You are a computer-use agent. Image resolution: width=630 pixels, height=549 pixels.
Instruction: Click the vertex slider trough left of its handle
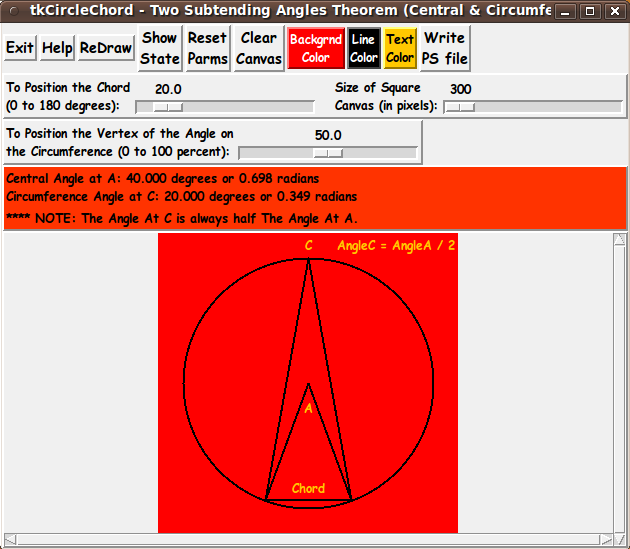click(276, 153)
